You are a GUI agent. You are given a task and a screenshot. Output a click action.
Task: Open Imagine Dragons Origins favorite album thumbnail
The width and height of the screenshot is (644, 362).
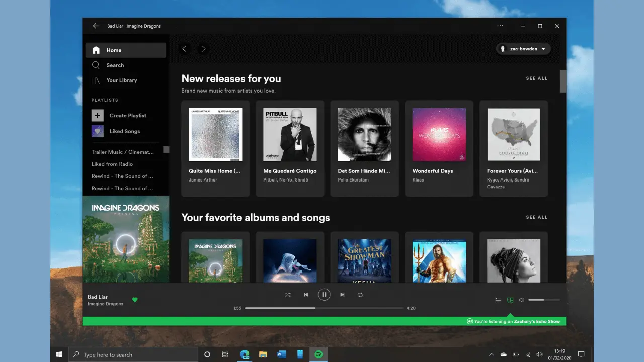pyautogui.click(x=215, y=260)
